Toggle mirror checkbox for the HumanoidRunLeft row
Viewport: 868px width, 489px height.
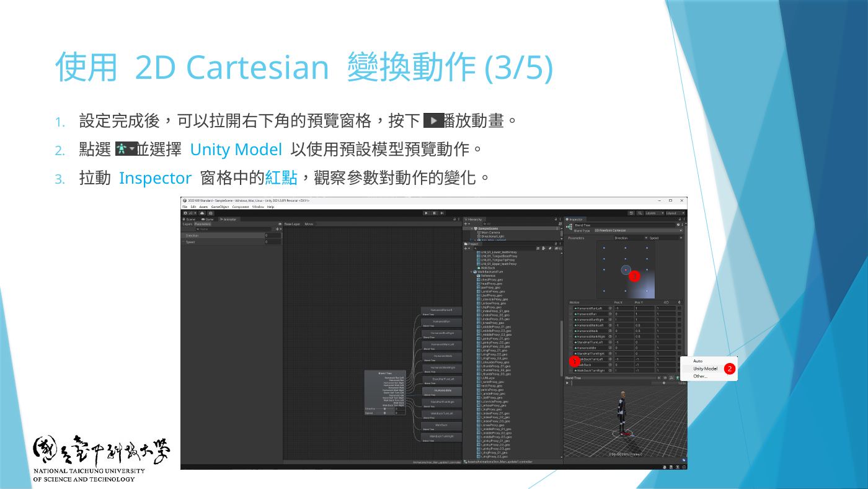click(680, 308)
